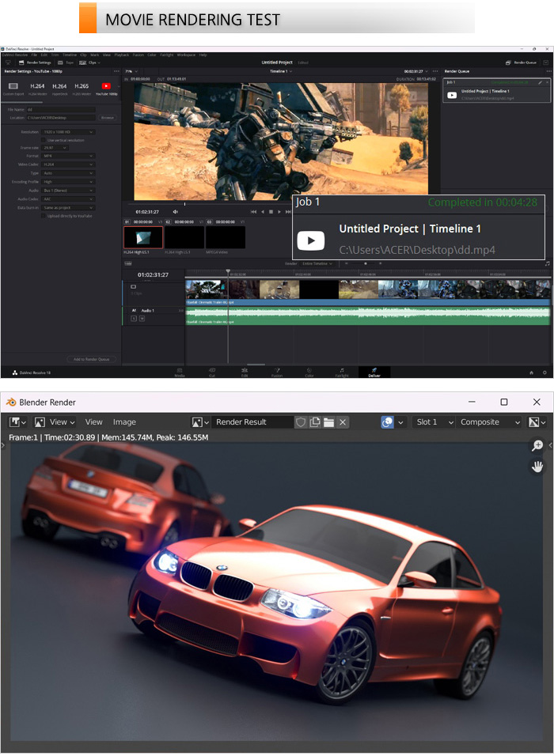Screen dimensions: 554x756
Task: Toggle the Render Queue panel button
Action: pos(521,62)
